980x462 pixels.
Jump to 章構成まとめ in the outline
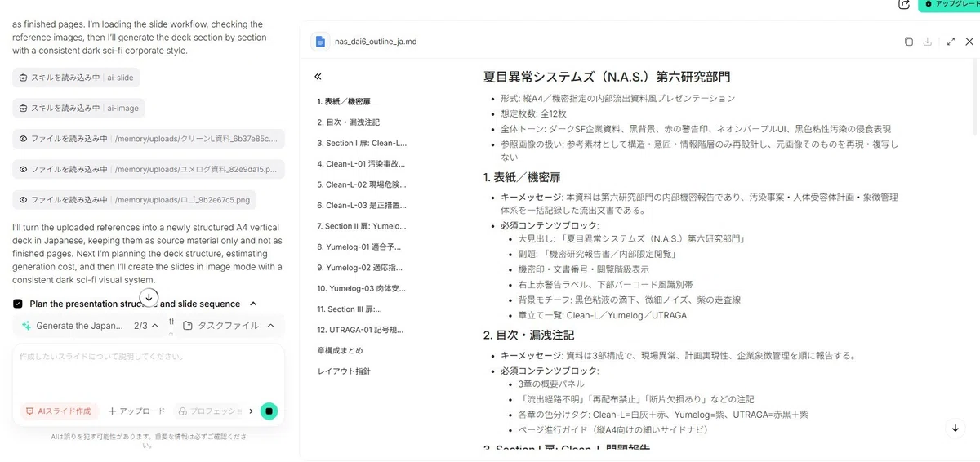[341, 350]
